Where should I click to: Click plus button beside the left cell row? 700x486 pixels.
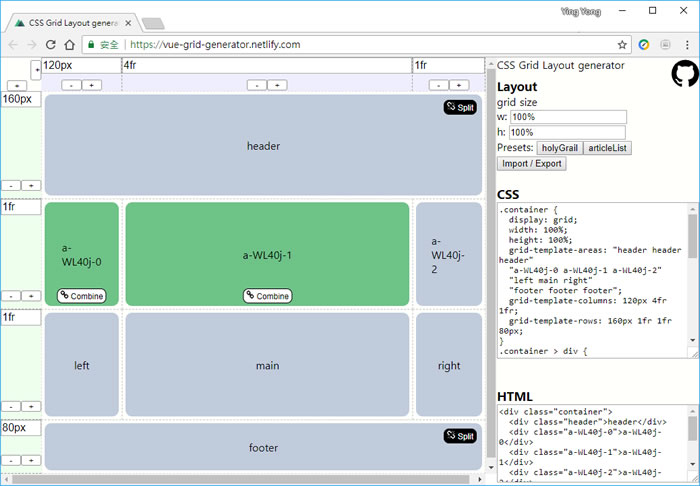point(31,407)
